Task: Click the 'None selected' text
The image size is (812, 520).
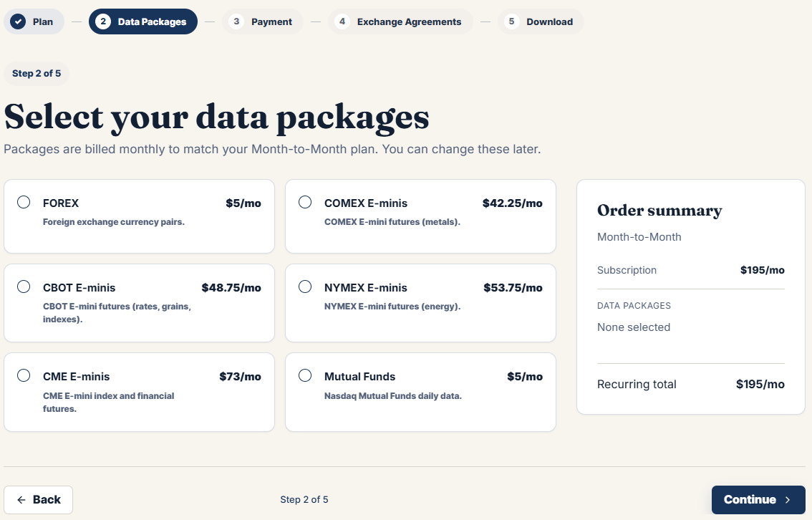Action: [x=634, y=327]
